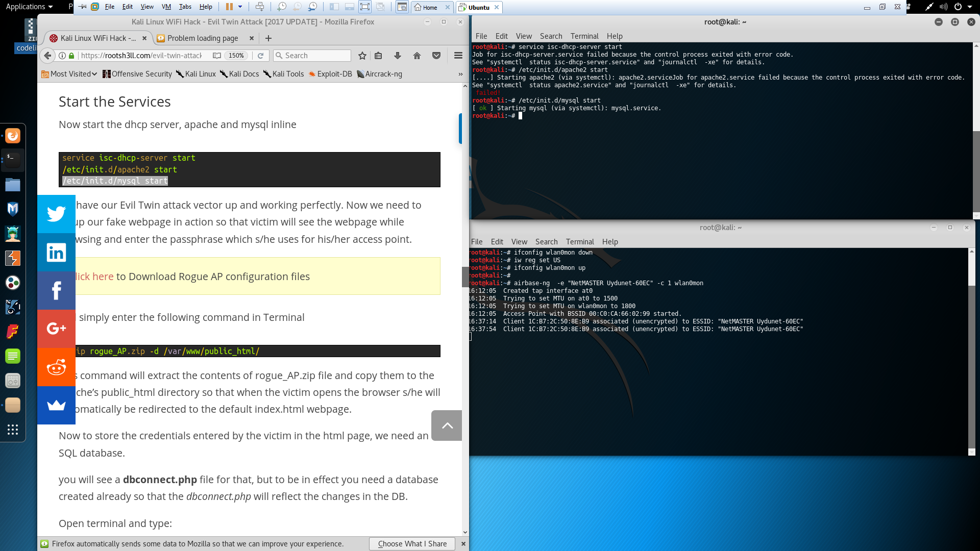Take a snapshot of the virtual machine
Image resolution: width=980 pixels, height=551 pixels.
click(x=282, y=7)
